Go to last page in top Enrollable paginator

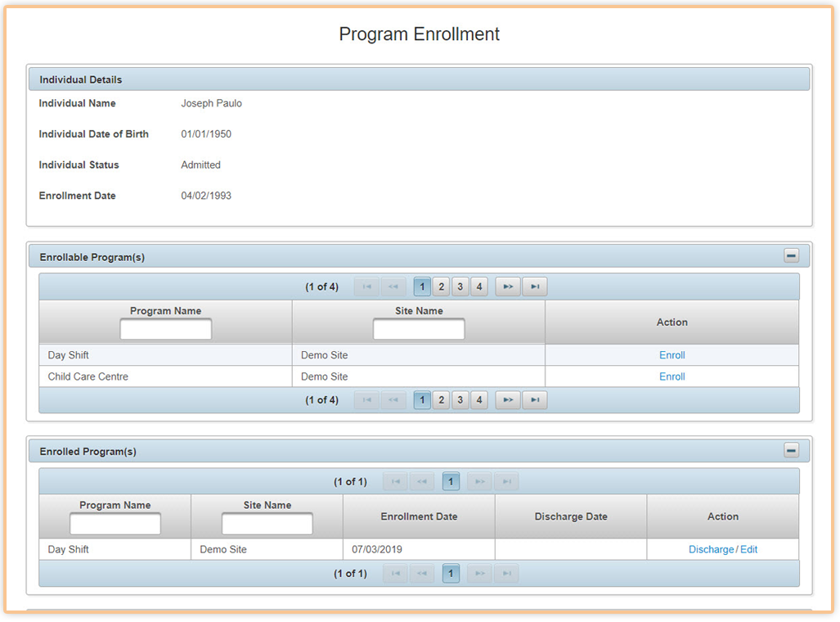point(535,286)
